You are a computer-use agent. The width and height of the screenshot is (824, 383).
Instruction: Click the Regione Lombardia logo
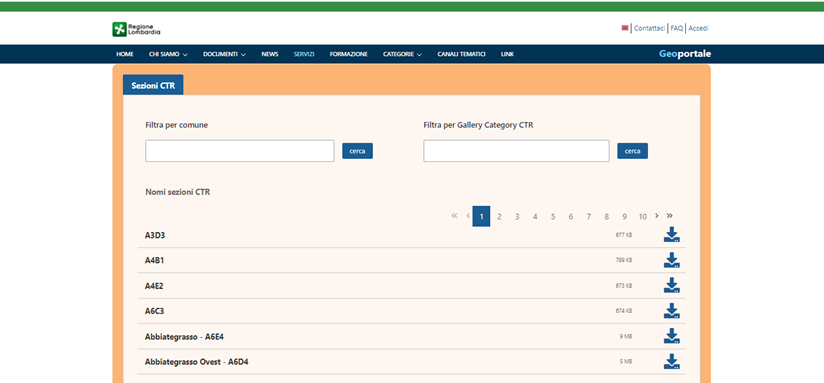click(136, 29)
